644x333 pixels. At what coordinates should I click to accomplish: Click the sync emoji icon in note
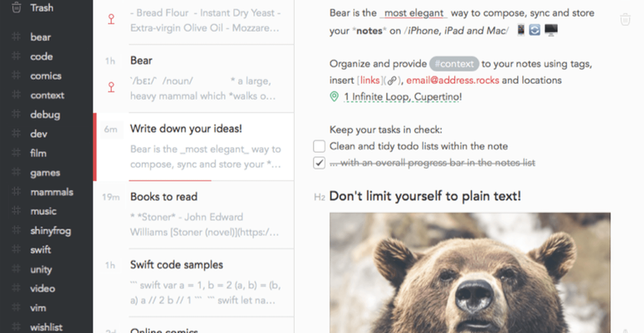535,30
